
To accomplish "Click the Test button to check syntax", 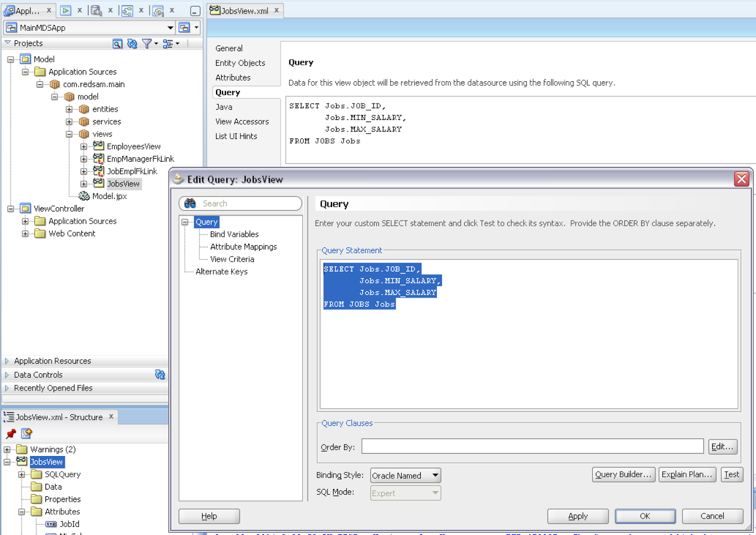I will tap(731, 475).
